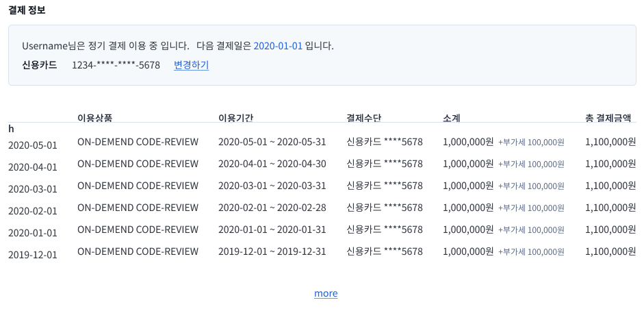
Task: Click the 신용카드 label in the info box
Action: point(40,65)
